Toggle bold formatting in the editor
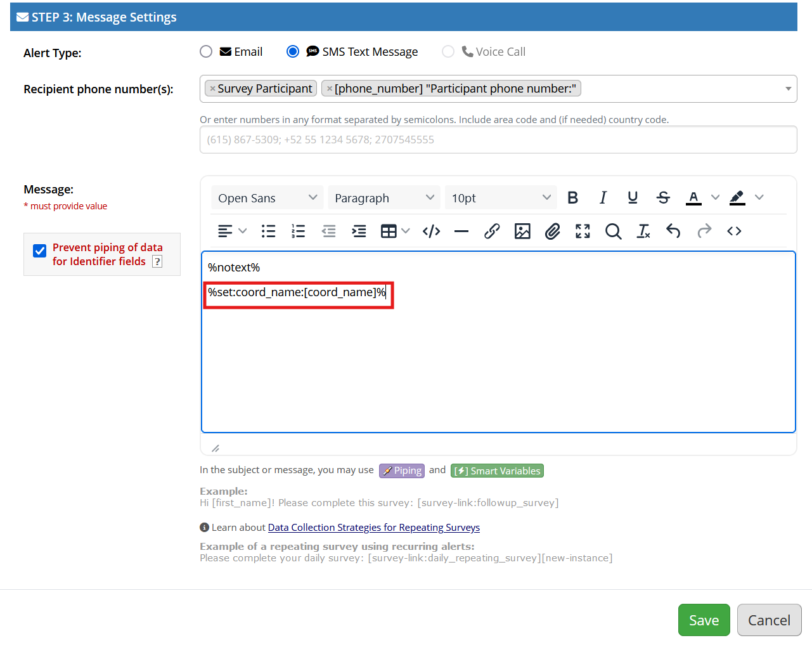This screenshot has height=645, width=812. click(x=572, y=198)
